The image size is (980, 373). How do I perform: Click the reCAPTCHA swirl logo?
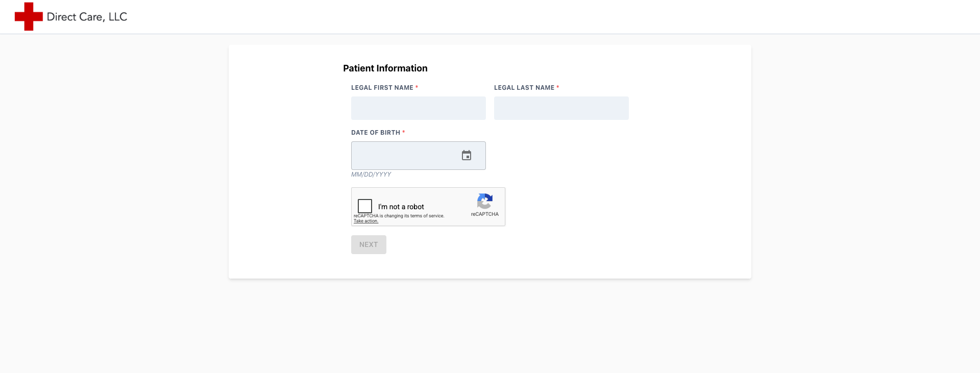point(484,201)
